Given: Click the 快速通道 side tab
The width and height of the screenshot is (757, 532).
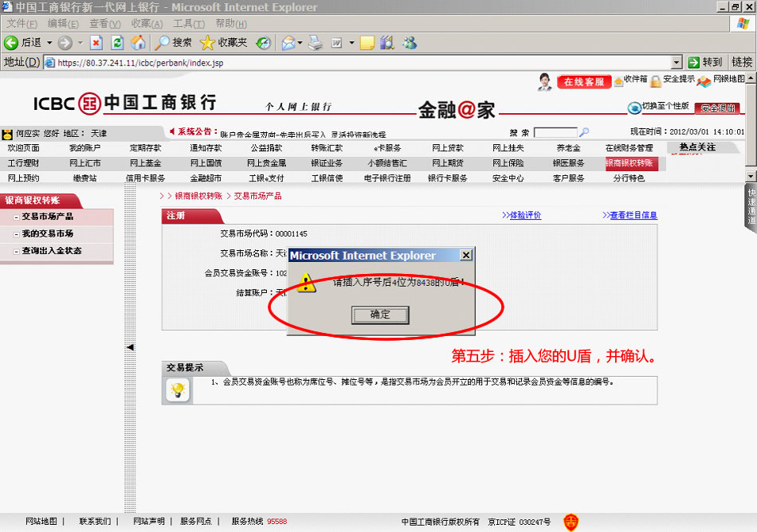Looking at the screenshot, I should (x=751, y=207).
